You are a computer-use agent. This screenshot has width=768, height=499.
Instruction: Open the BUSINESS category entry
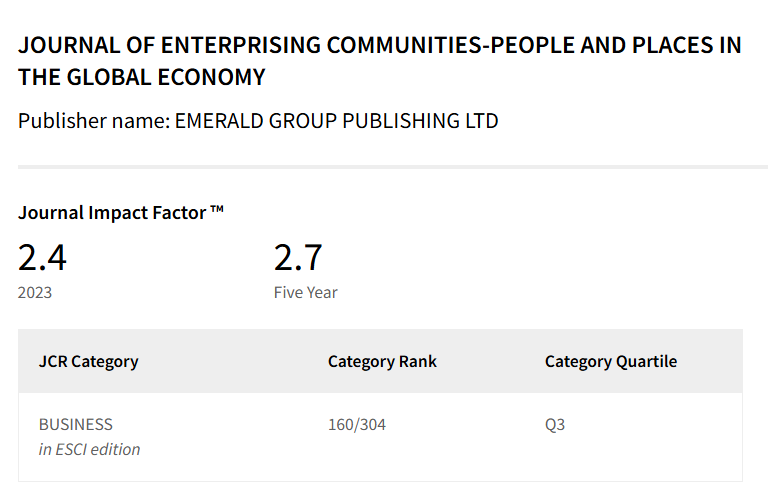[x=76, y=424]
